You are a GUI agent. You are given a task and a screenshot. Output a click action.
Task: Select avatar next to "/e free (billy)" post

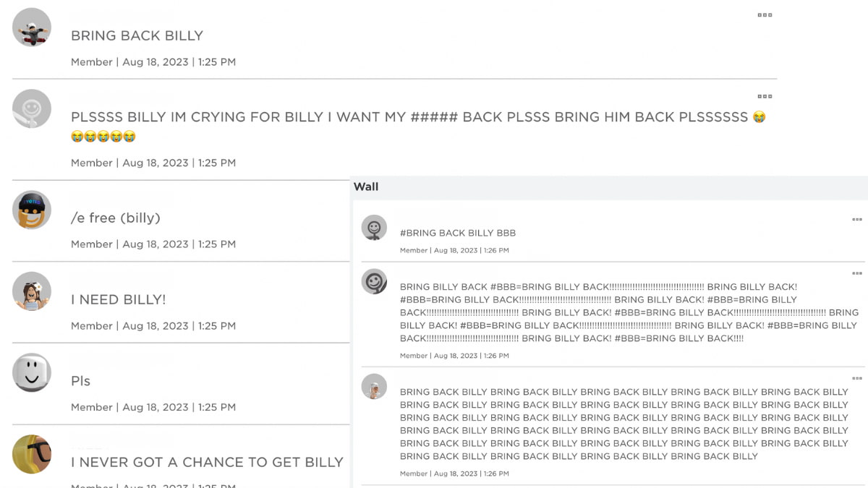pos(32,210)
